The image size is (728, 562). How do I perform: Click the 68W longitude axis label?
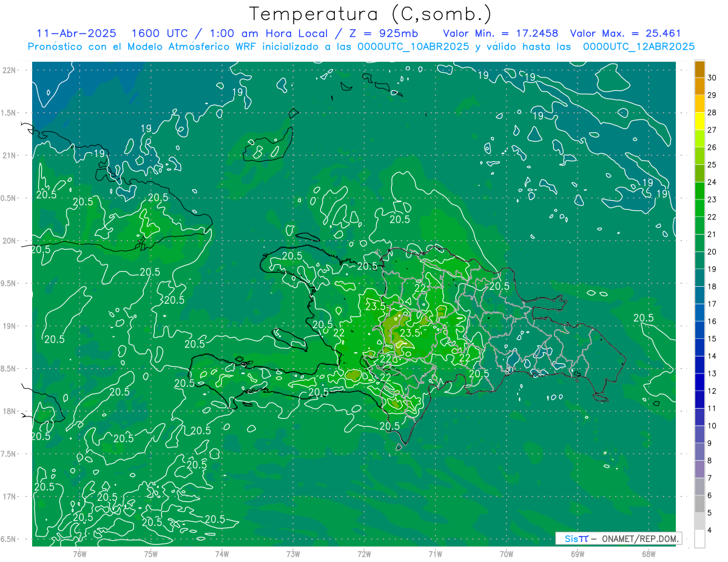tap(649, 554)
